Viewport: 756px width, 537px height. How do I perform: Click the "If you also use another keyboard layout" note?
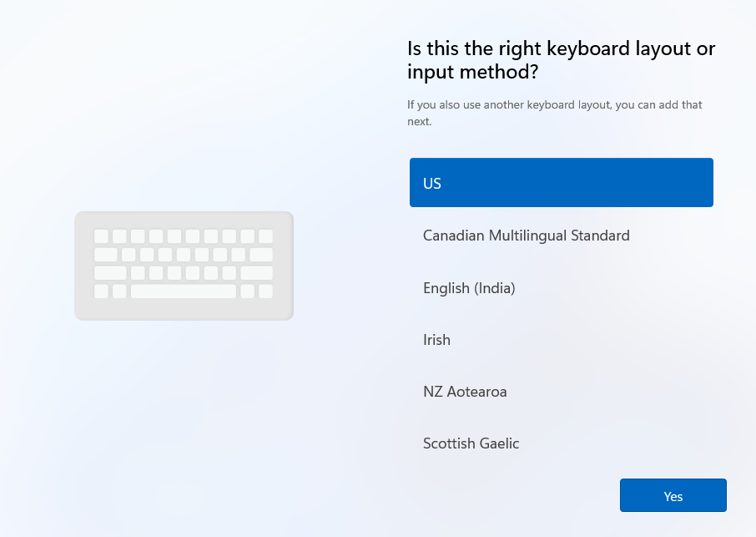point(554,113)
